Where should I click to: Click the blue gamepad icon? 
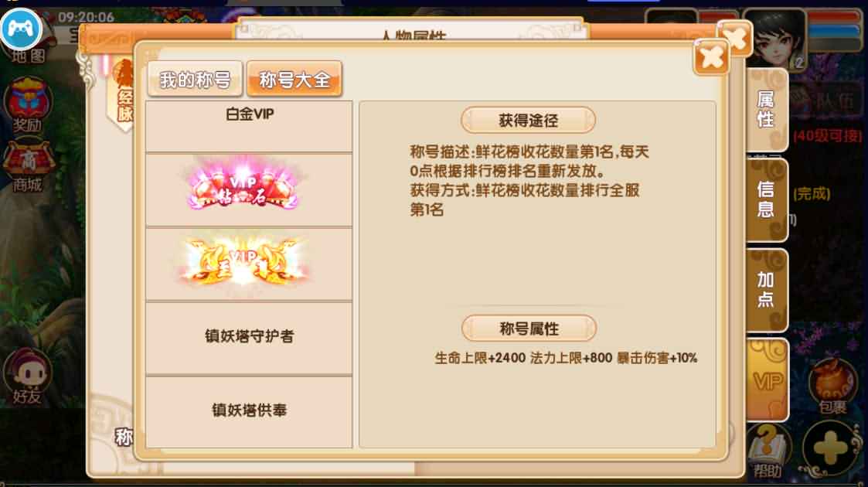click(21, 29)
